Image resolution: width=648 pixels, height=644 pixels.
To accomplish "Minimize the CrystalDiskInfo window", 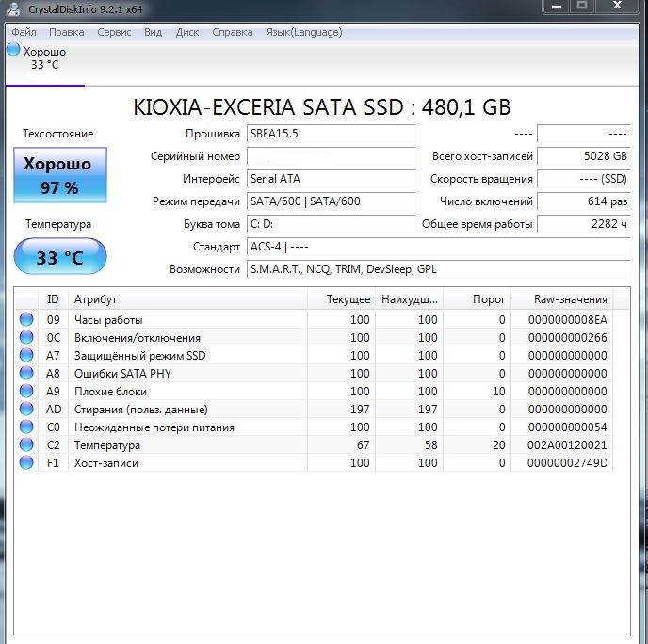I will pyautogui.click(x=557, y=7).
